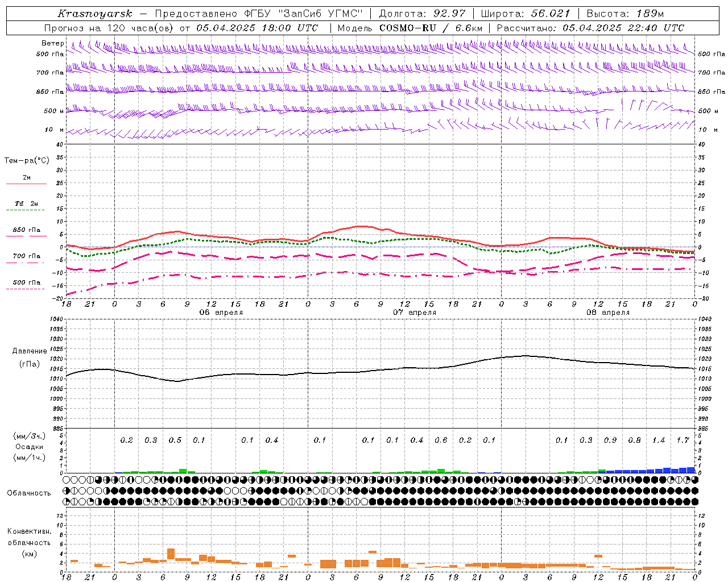Click the Ветер wind panel label
Viewport: 728px width, 582px height.
click(x=52, y=43)
